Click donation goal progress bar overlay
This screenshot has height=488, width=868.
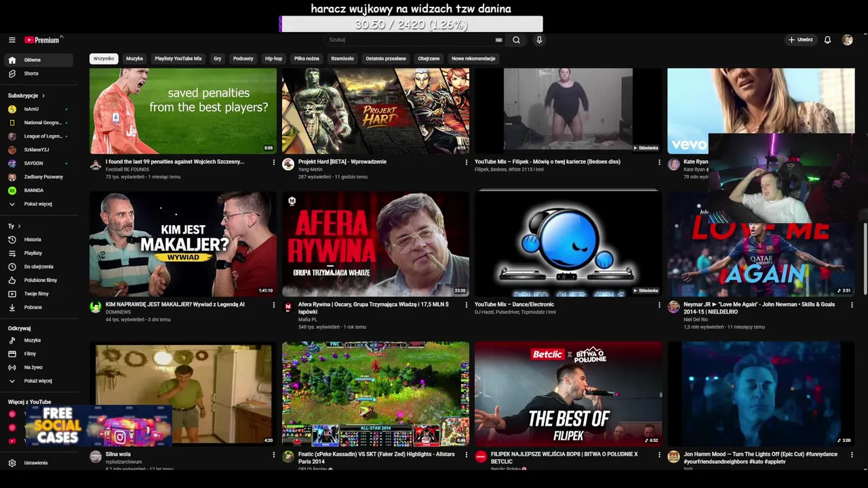pyautogui.click(x=411, y=24)
